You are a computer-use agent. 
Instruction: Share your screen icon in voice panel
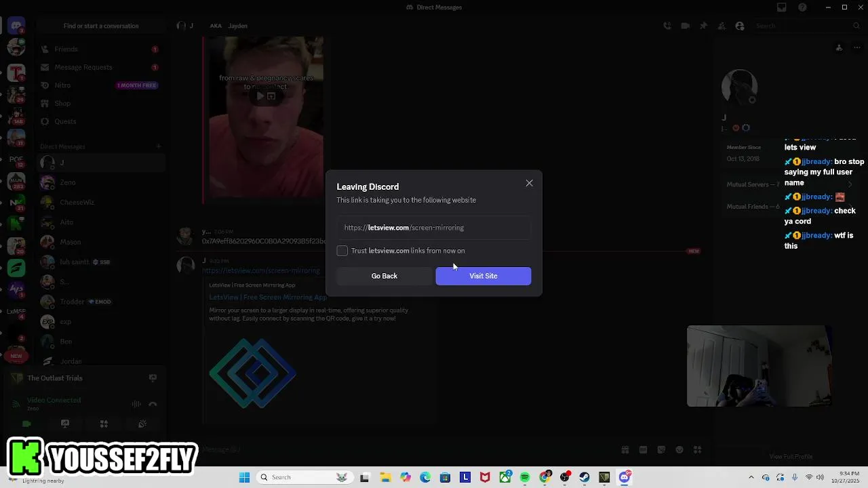pos(65,424)
